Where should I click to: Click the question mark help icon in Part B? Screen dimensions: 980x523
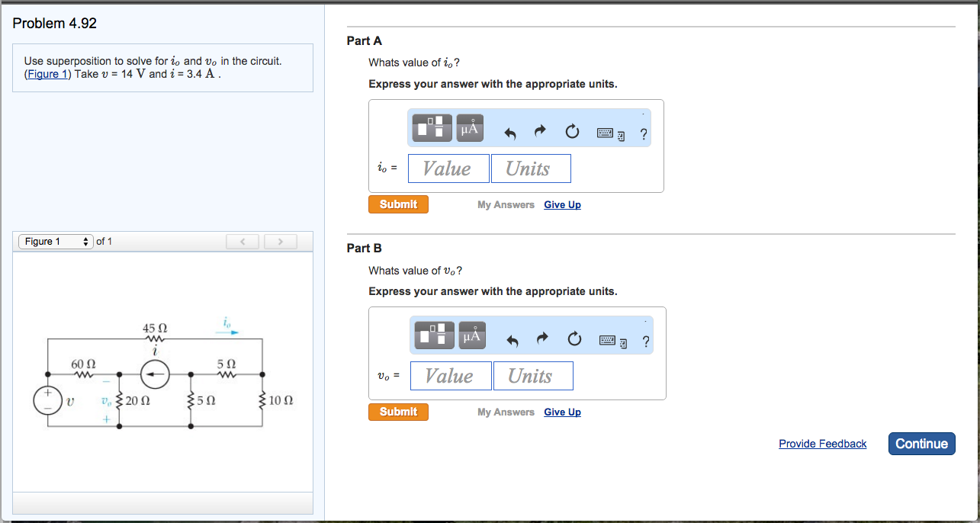(646, 342)
